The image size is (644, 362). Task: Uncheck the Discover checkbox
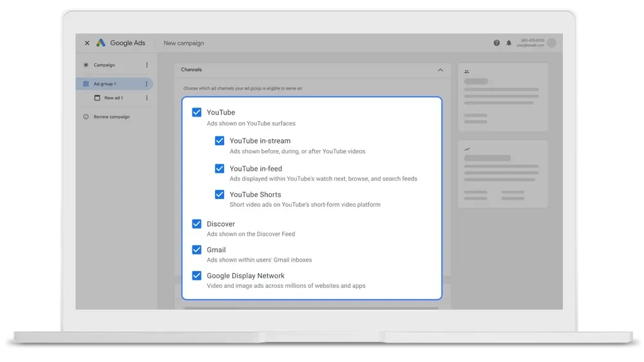[196, 224]
